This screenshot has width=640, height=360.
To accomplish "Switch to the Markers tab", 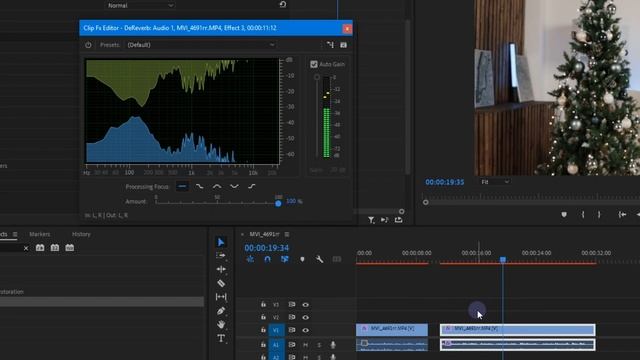I will [40, 234].
